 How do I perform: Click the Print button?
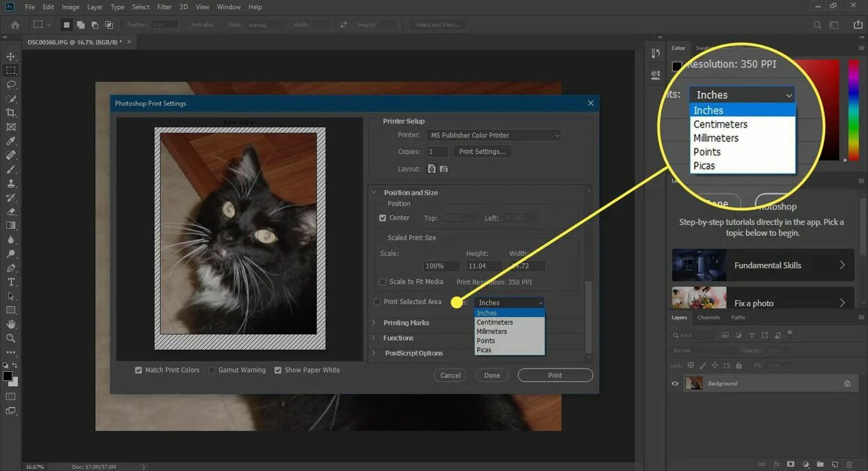(x=556, y=375)
